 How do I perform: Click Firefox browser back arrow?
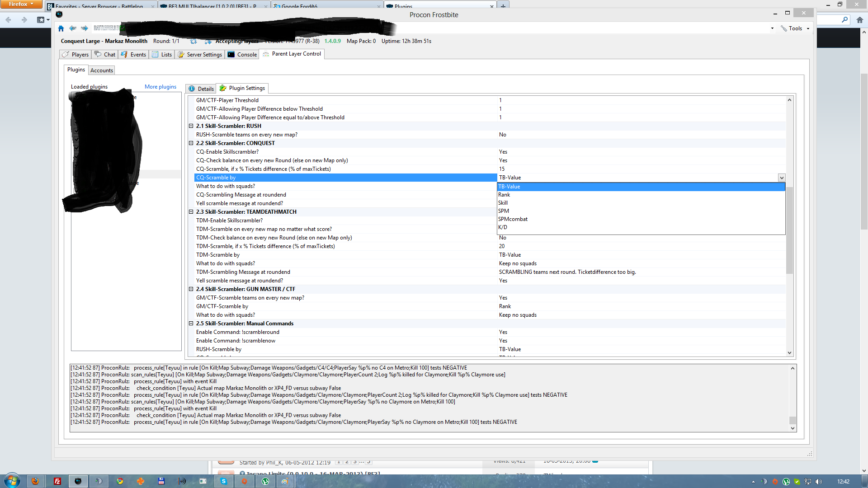point(9,20)
